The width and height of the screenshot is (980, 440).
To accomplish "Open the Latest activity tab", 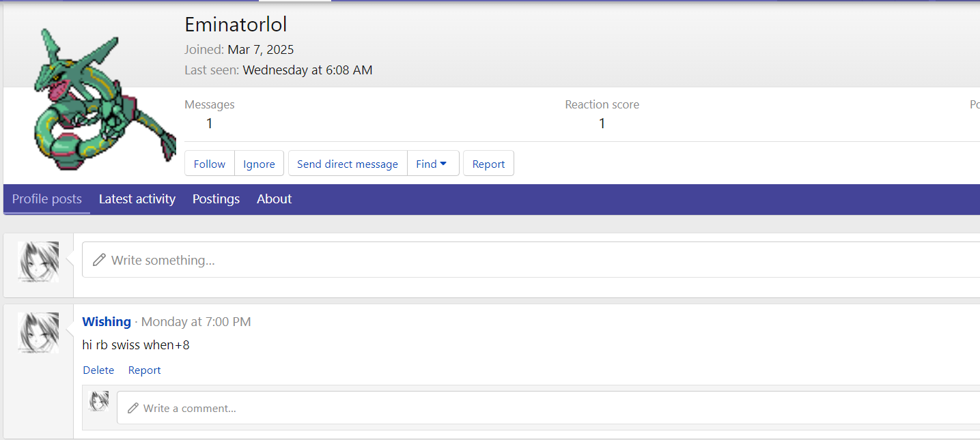I will pos(137,199).
